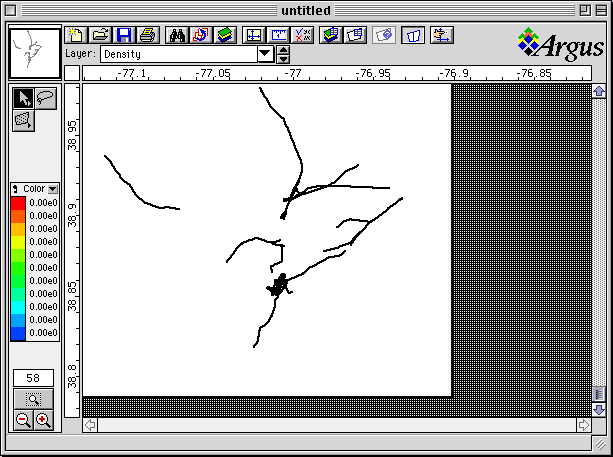Screen dimensions: 613x457
Task: Print the map using the printer icon
Action: [148, 35]
